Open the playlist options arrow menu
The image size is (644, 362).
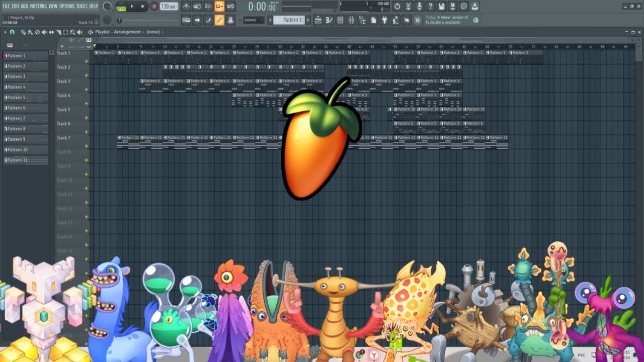[x=6, y=32]
